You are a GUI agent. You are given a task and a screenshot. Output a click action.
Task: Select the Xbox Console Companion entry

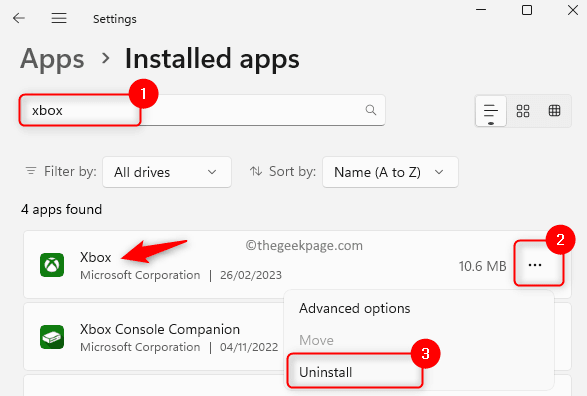[x=160, y=329]
